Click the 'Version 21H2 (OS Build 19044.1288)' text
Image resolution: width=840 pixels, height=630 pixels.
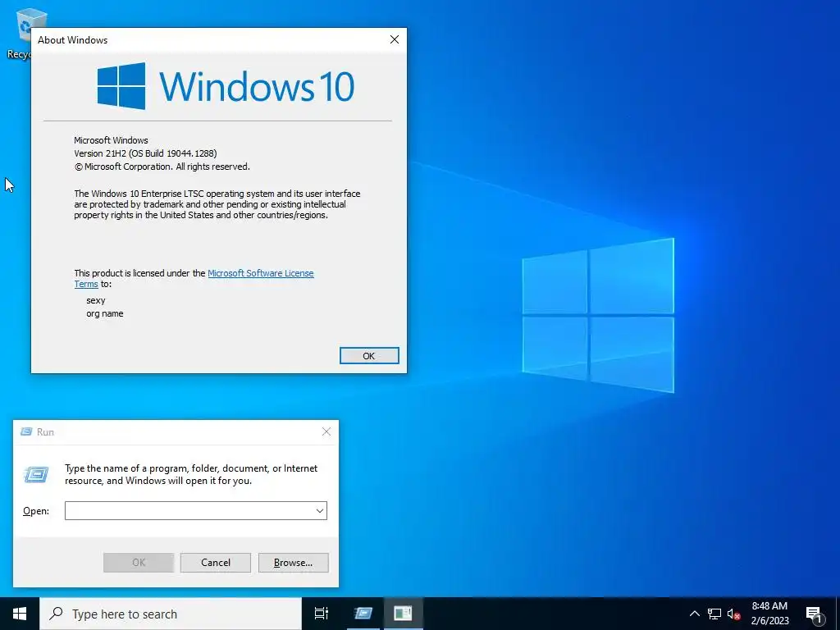coord(145,153)
